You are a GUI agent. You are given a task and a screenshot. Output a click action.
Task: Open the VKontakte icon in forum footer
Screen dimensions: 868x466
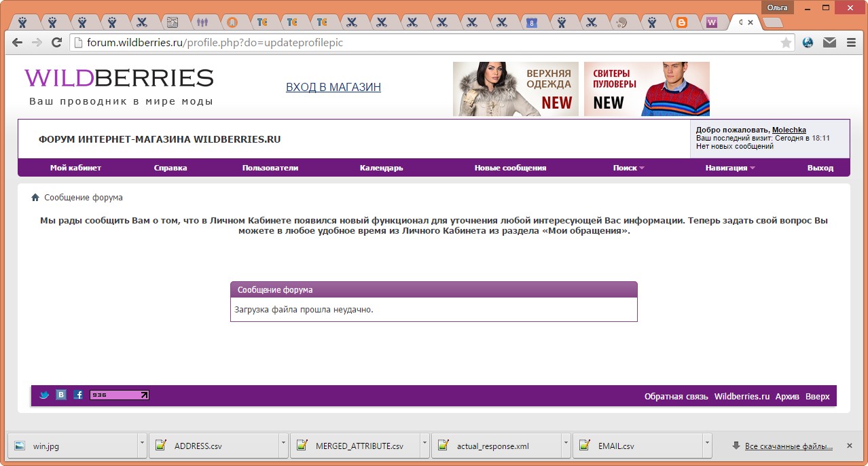pos(61,395)
